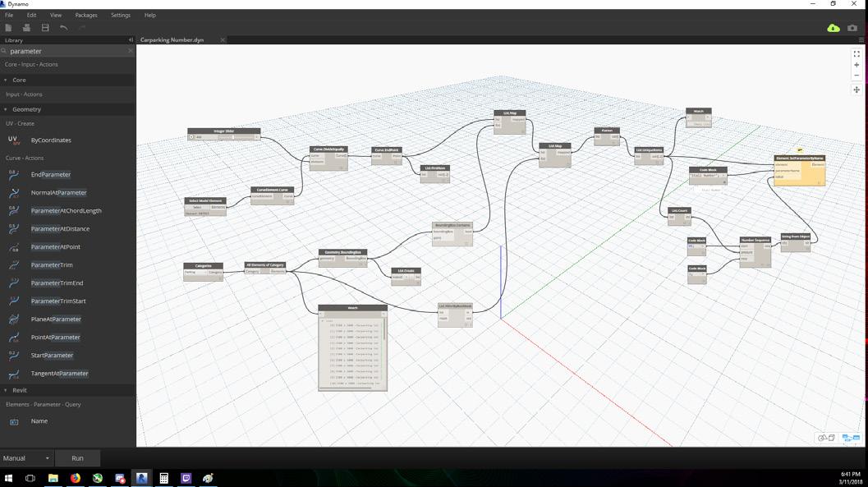868x487 pixels.
Task: Select the UV ByCoordinates node icon
Action: [13, 140]
